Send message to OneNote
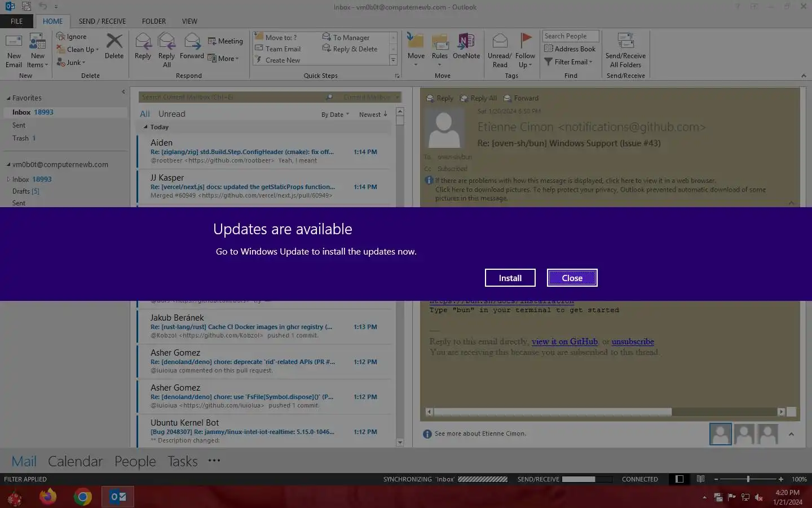The height and width of the screenshot is (508, 812). [x=466, y=46]
